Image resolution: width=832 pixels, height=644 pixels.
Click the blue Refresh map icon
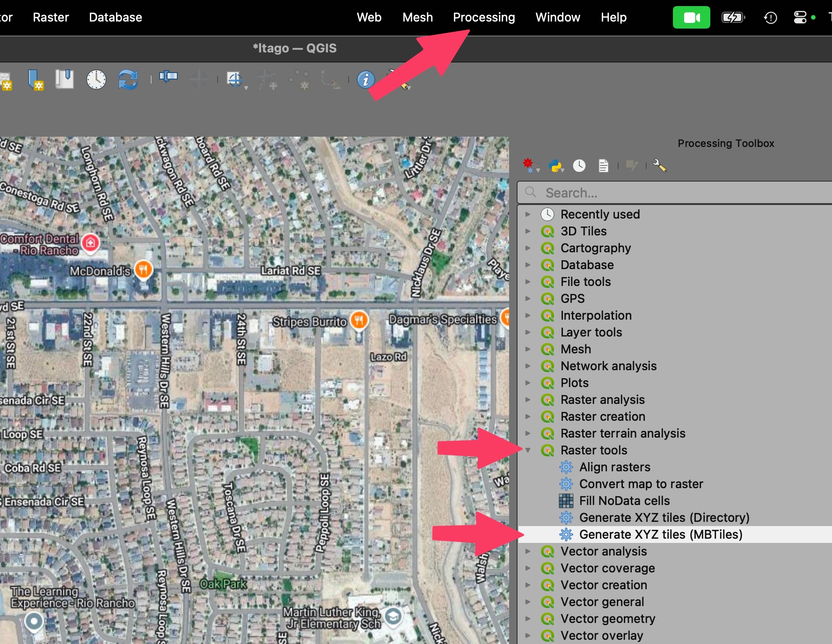click(x=128, y=80)
